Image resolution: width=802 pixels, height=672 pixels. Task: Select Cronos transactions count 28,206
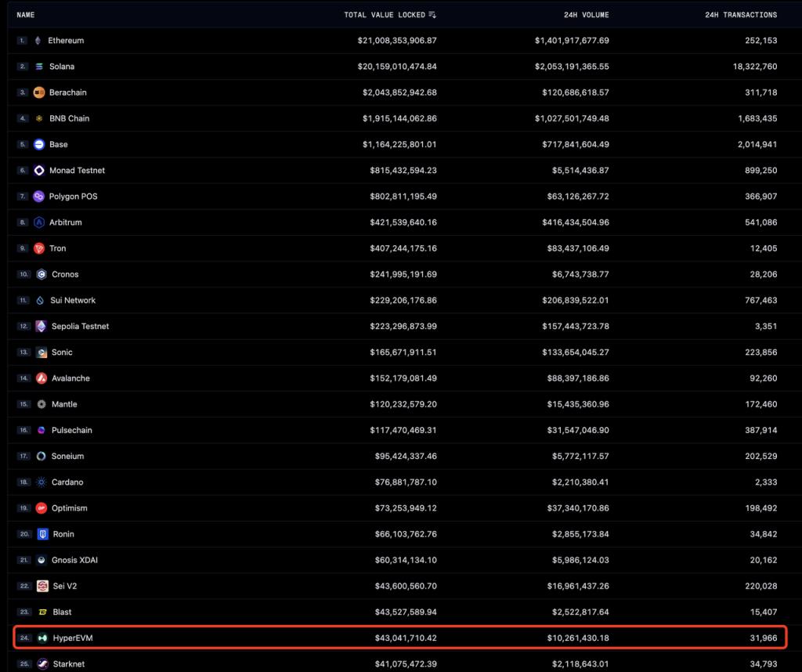pyautogui.click(x=764, y=275)
